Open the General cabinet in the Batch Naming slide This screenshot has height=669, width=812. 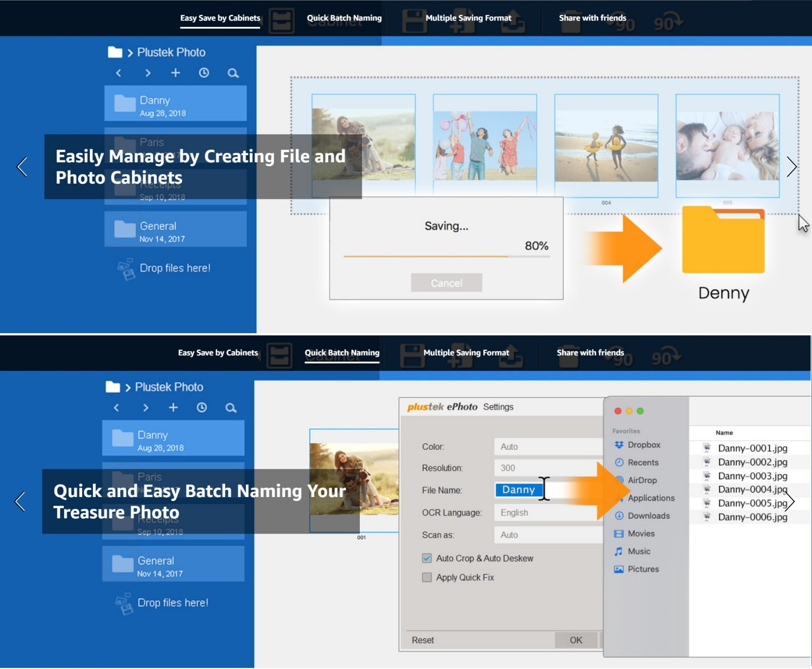pyautogui.click(x=174, y=564)
